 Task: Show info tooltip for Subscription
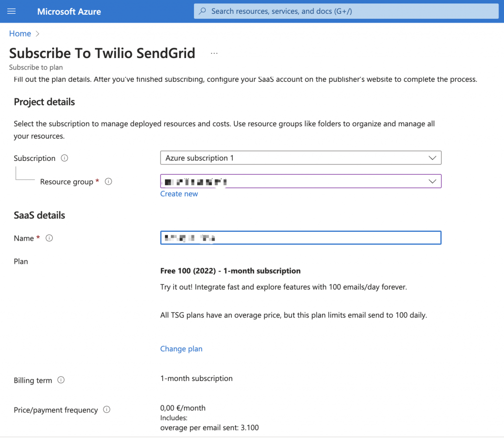pyautogui.click(x=64, y=158)
